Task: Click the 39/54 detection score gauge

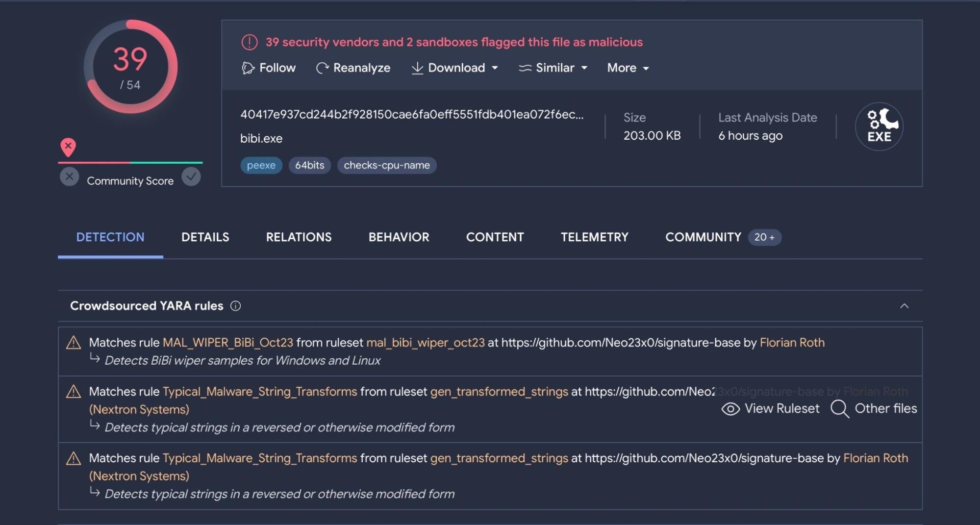Action: point(130,67)
